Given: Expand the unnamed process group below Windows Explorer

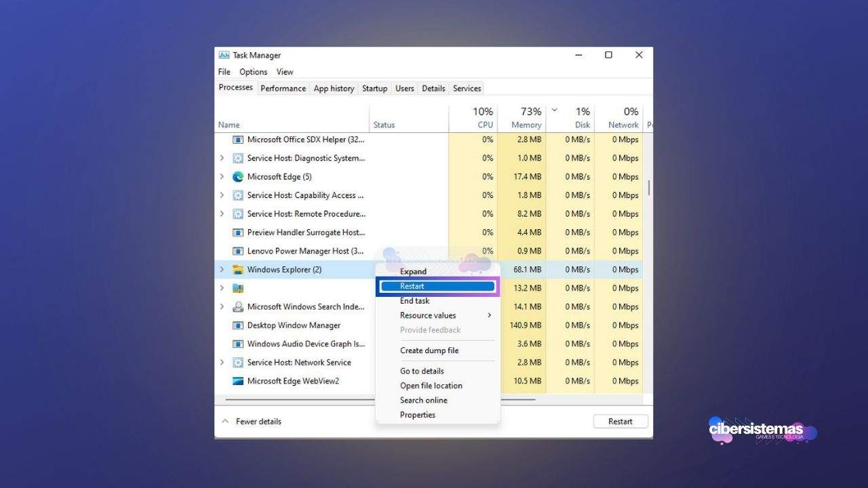Looking at the screenshot, I should click(x=222, y=288).
